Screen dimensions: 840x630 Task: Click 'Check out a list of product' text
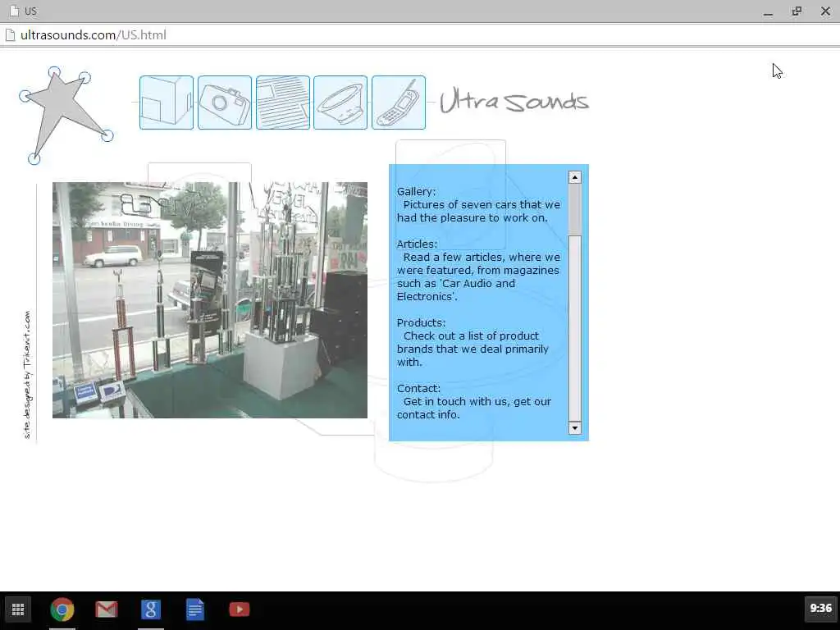tap(472, 336)
